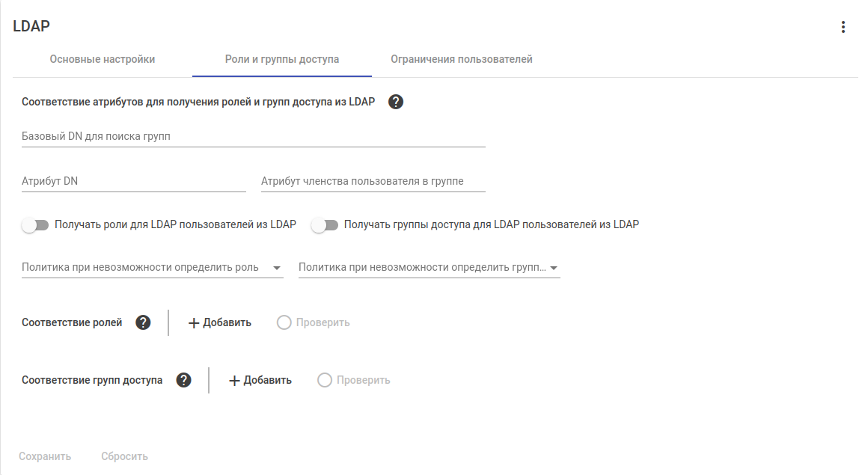Click help icon next to Соответствие групп доступа

183,380
